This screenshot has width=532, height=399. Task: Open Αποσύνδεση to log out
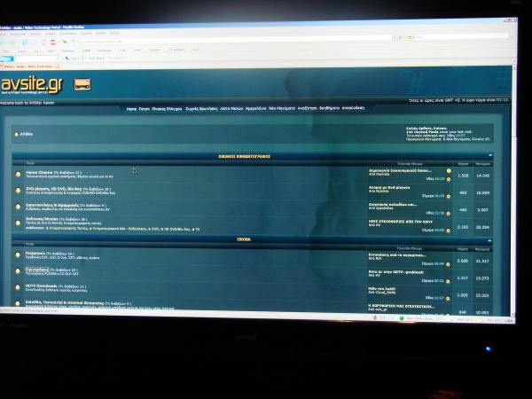353,108
